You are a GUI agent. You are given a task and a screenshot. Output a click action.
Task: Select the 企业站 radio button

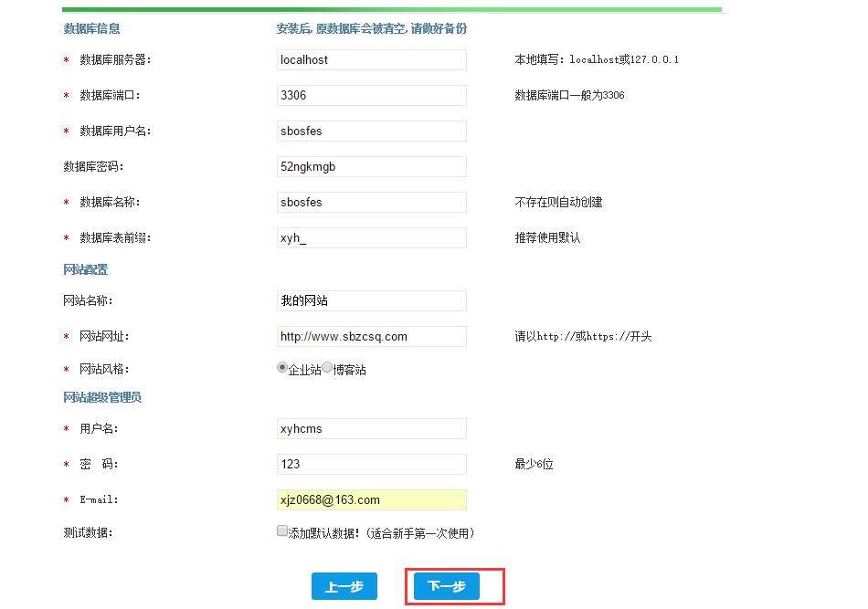(x=282, y=367)
